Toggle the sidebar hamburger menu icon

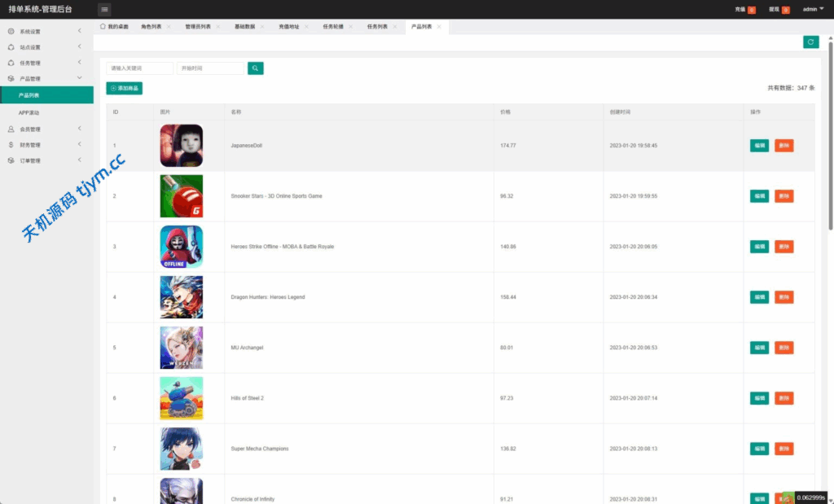click(x=104, y=9)
